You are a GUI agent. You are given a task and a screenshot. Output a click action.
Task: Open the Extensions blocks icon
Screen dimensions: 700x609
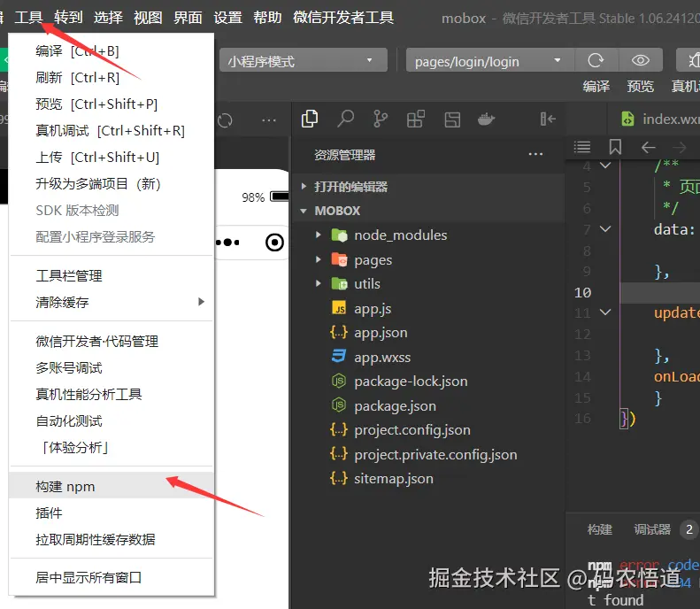416,119
